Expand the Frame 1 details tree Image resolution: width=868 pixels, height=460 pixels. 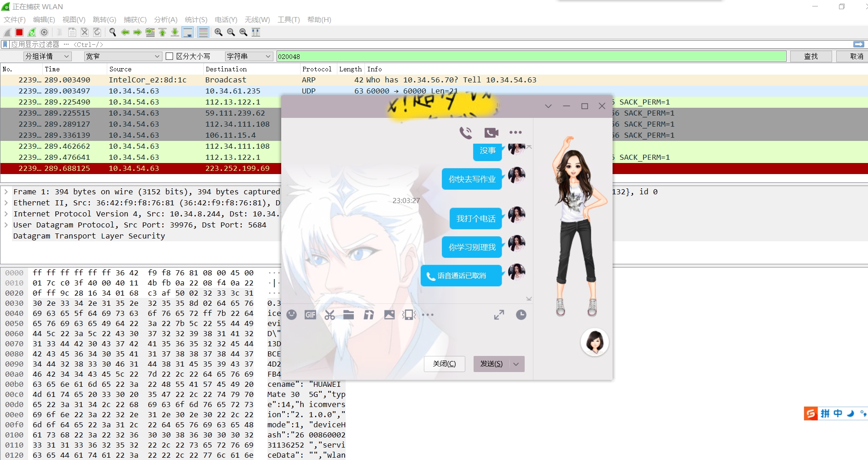tap(6, 192)
